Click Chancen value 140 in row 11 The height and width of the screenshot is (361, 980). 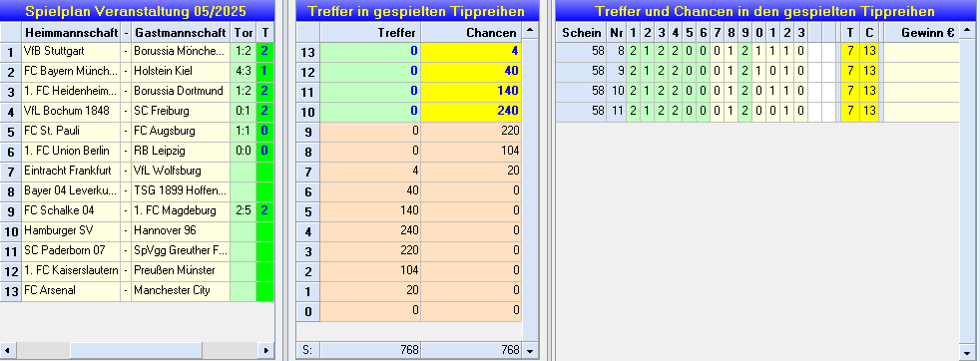(471, 91)
